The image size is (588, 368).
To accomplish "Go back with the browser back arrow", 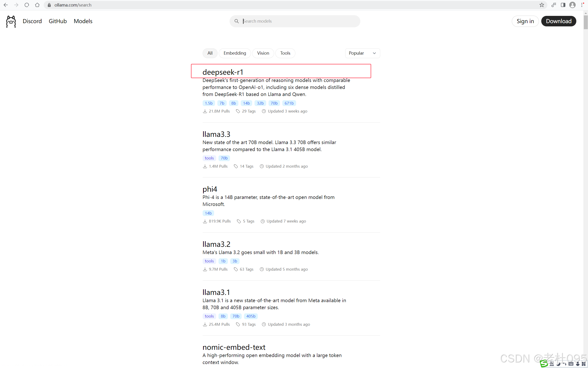I will click(6, 5).
